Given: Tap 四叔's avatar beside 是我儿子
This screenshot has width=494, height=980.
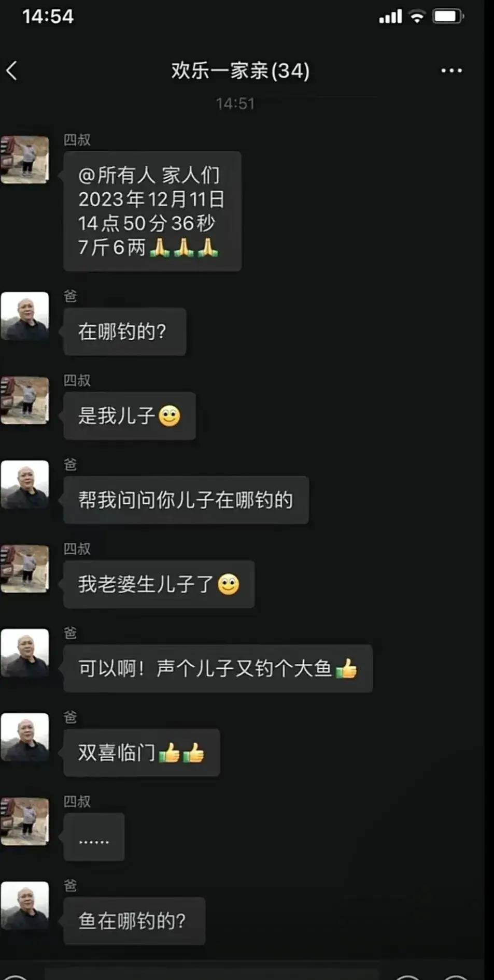Looking at the screenshot, I should coord(25,400).
